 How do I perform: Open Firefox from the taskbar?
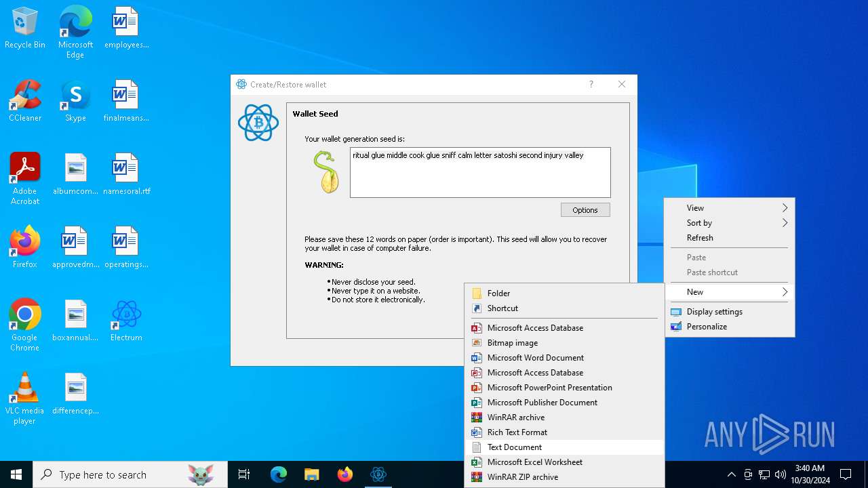[x=345, y=474]
